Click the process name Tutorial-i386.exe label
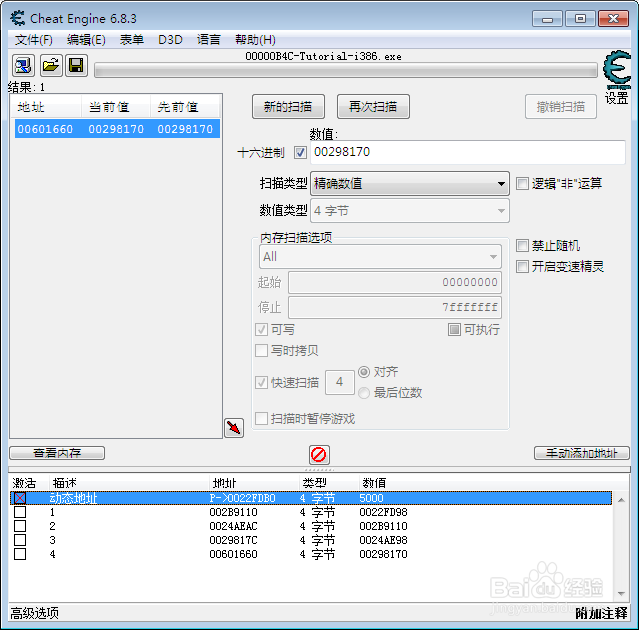The height and width of the screenshot is (630, 639). coord(324,56)
